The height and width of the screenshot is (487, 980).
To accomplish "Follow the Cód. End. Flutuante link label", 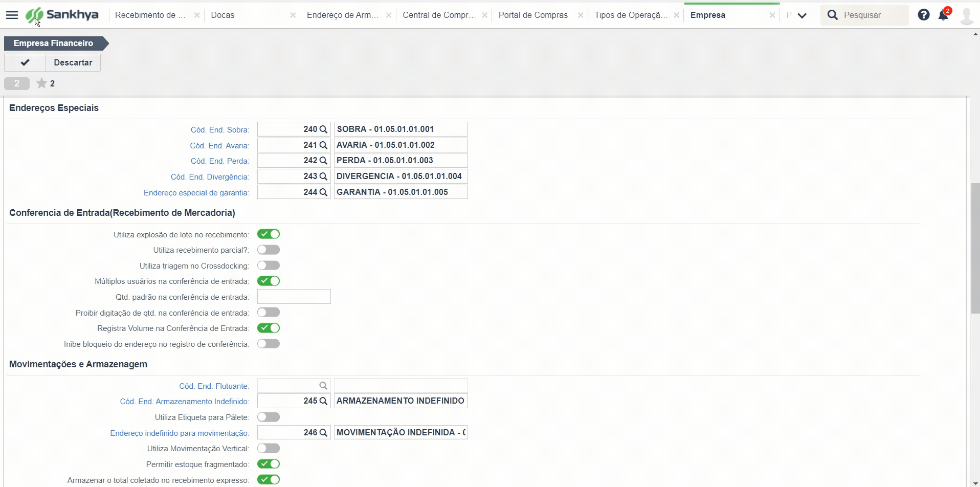I will [214, 386].
